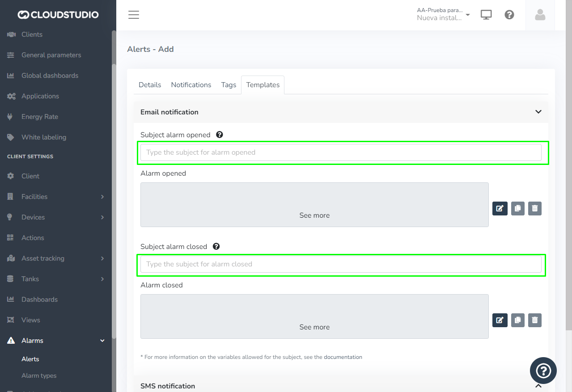Expand the Facilities sidebar submenu
572x392 pixels.
click(102, 197)
